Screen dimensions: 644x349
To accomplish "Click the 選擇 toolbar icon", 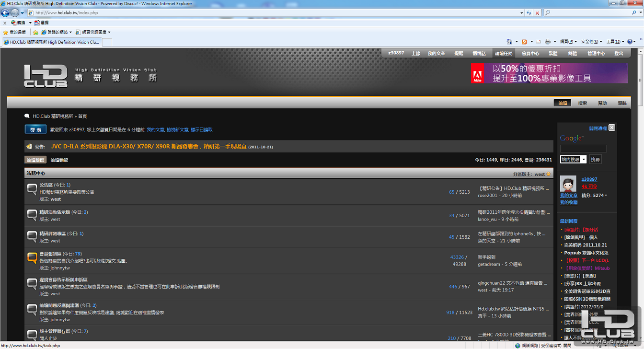I will [x=41, y=23].
